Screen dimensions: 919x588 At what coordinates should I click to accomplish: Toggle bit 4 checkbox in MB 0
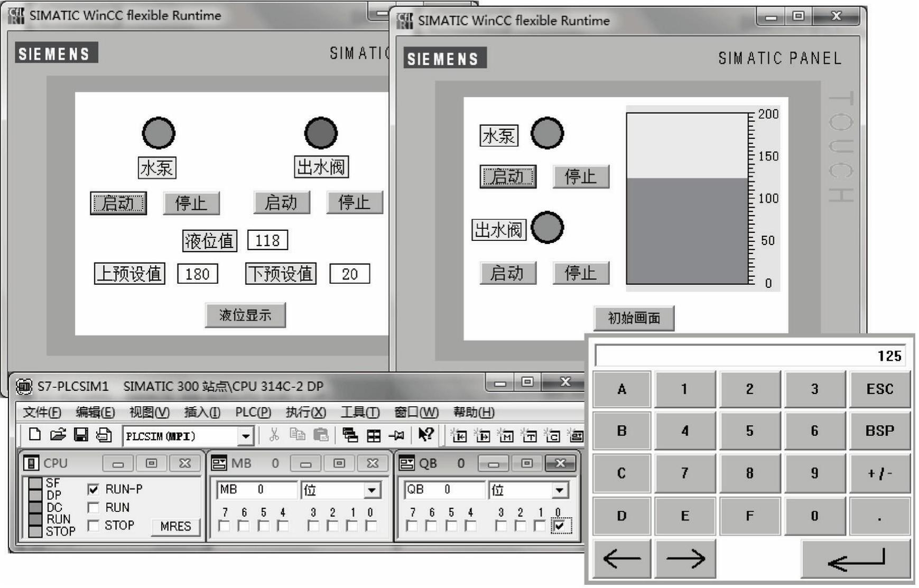283,526
